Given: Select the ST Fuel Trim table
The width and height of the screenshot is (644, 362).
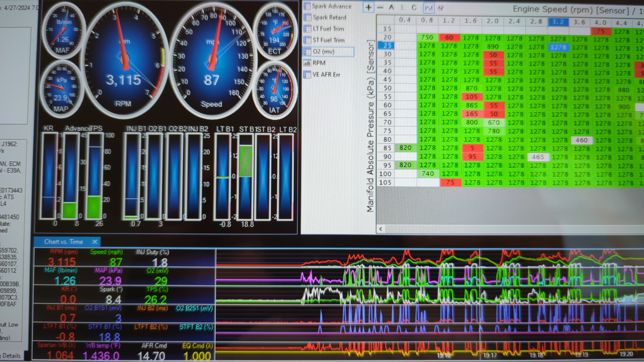Looking at the screenshot, I should 328,40.
